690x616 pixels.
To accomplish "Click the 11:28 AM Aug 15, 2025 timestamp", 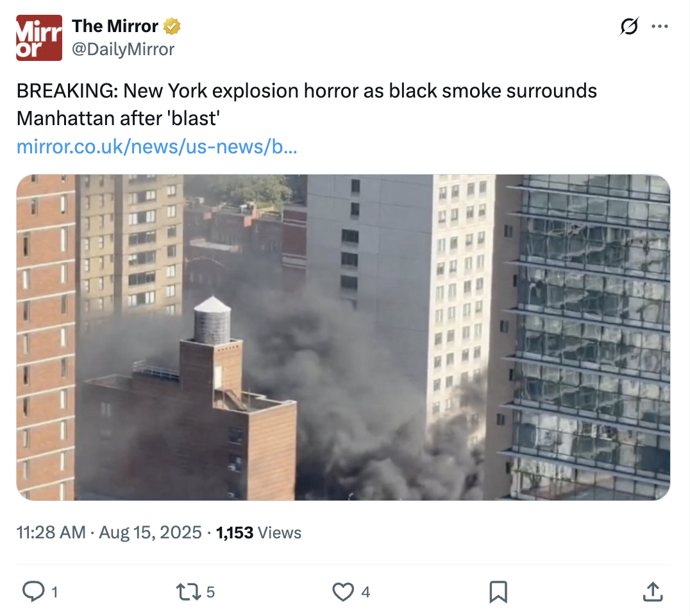I will coord(109,533).
